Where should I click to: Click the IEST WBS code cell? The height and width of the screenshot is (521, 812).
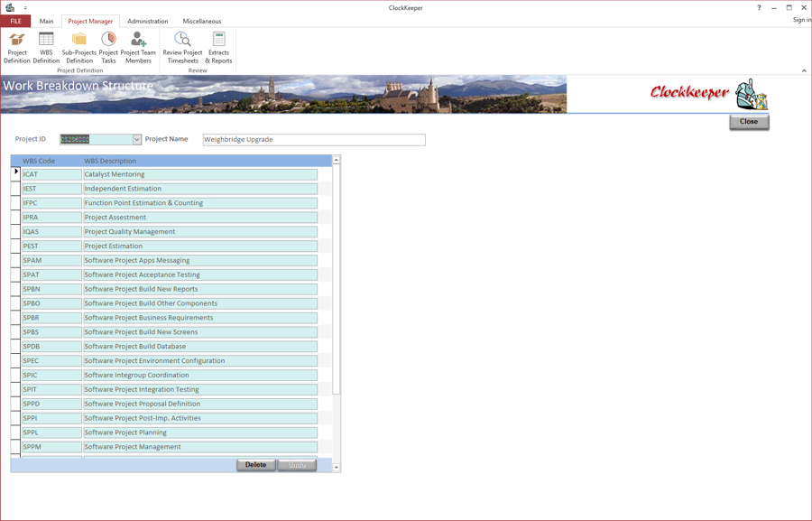click(51, 189)
